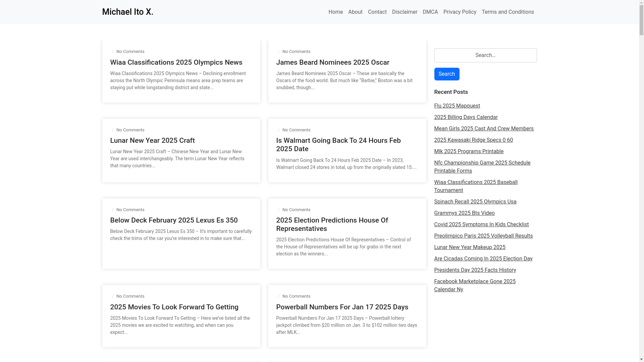Open recent post Mlk 2025 Programs Printable

[x=469, y=152]
